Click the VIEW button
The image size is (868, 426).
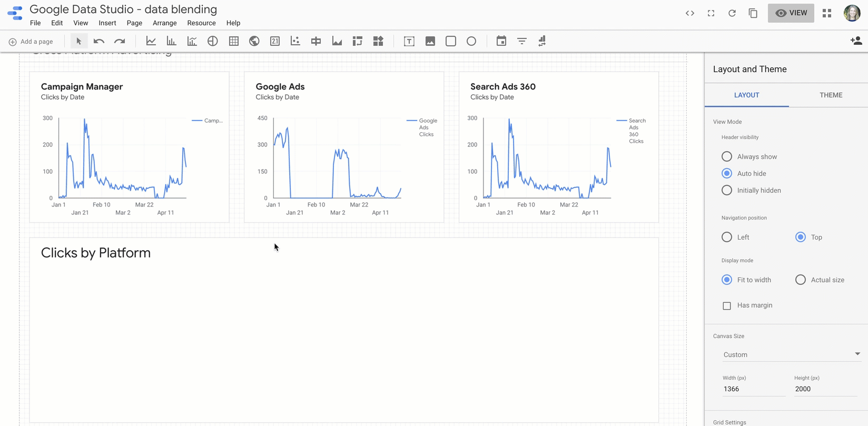point(791,13)
